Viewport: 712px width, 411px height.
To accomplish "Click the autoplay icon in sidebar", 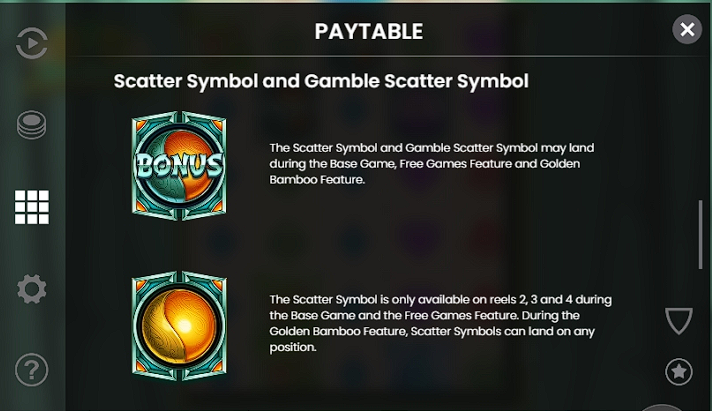I will pyautogui.click(x=31, y=43).
